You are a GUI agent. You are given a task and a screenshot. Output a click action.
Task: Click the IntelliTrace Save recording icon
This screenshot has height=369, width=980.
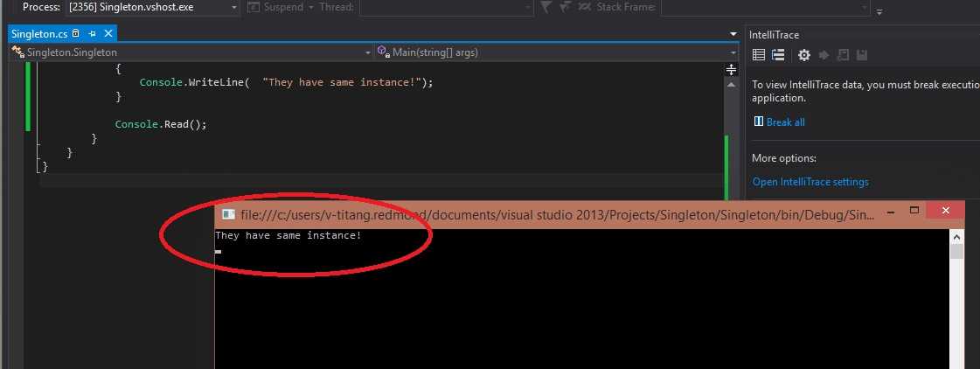(862, 55)
